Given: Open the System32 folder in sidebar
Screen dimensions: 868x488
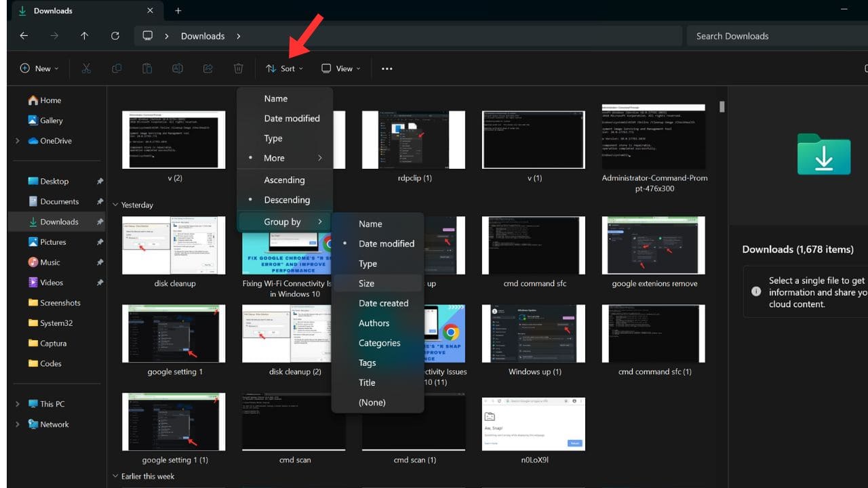Looking at the screenshot, I should pos(50,323).
